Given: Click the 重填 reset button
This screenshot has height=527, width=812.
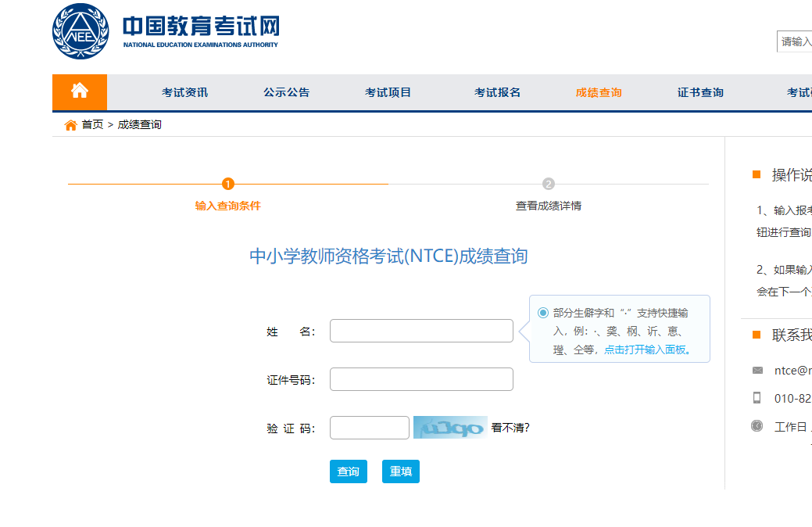Looking at the screenshot, I should click(x=401, y=471).
